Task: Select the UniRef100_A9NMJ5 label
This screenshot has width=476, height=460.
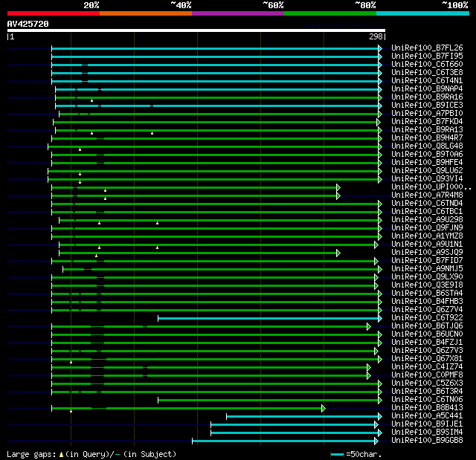Action: point(427,269)
